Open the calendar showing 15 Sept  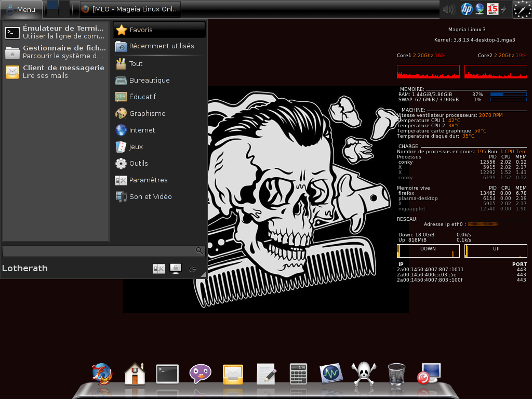click(x=493, y=9)
